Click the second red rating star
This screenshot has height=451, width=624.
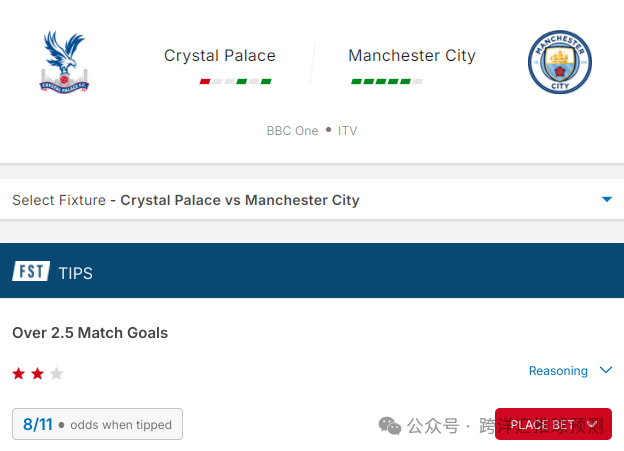tap(38, 374)
